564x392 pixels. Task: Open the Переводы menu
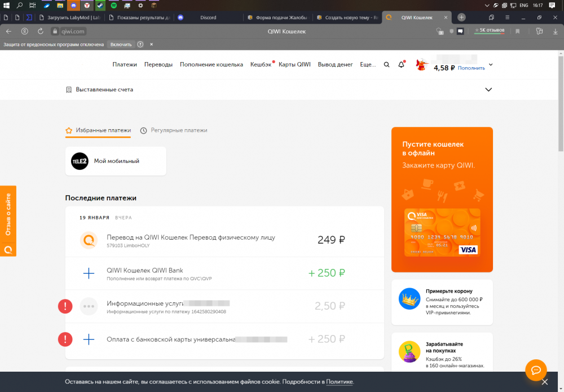pyautogui.click(x=158, y=64)
